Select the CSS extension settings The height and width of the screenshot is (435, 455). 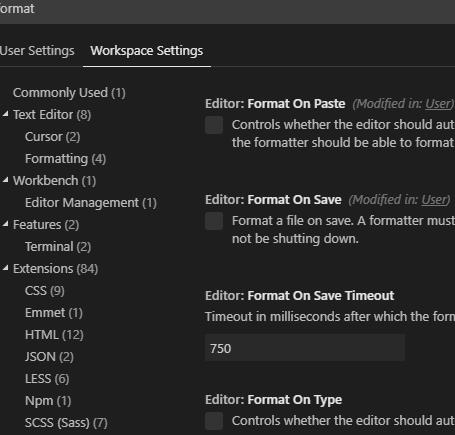pyautogui.click(x=45, y=291)
